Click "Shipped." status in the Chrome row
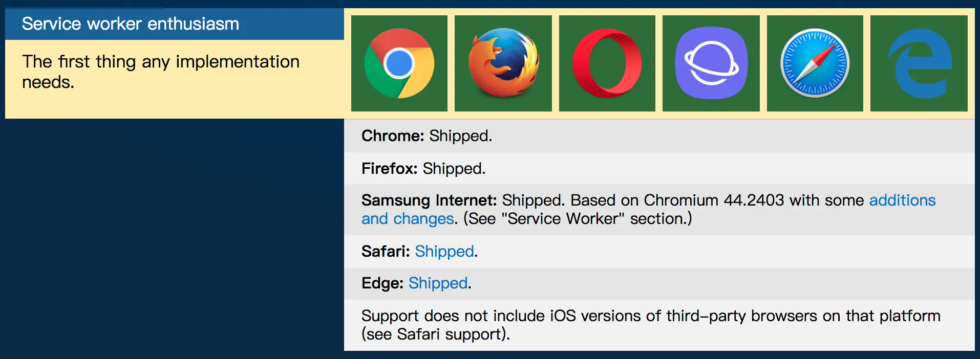Screen dimensions: 980x359 tap(460, 136)
